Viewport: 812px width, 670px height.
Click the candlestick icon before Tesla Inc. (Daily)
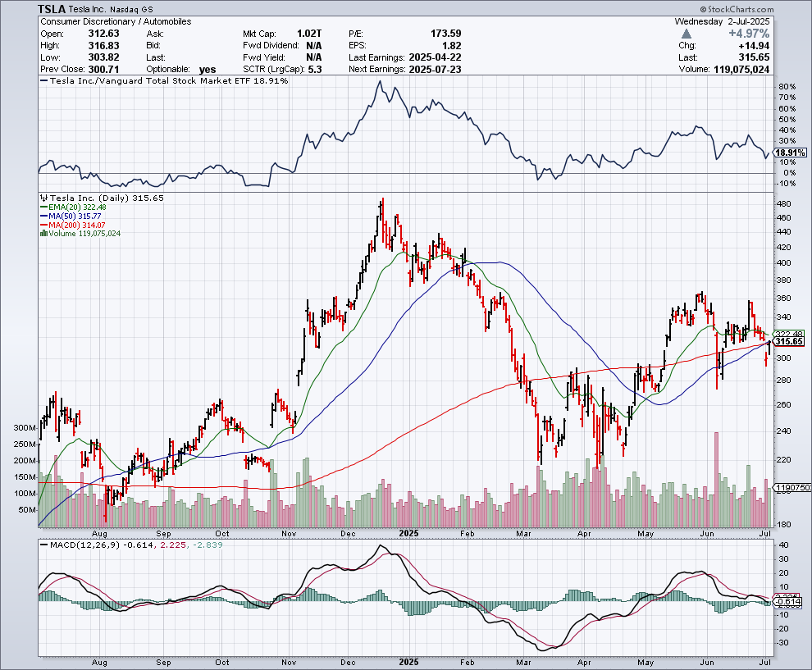coord(44,198)
